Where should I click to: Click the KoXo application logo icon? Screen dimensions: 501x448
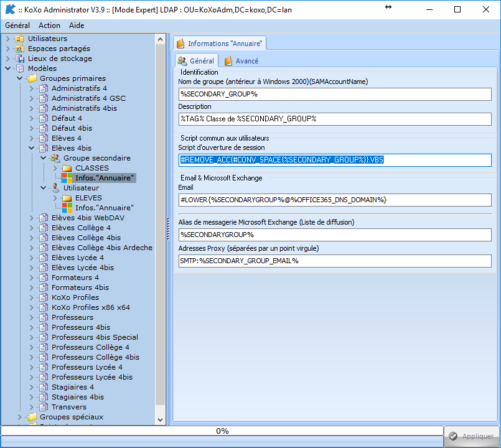10,9
